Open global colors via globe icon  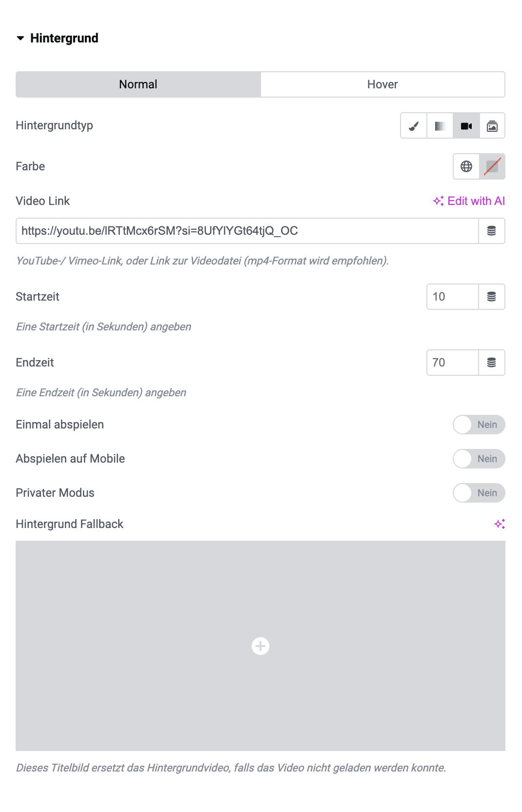click(466, 166)
